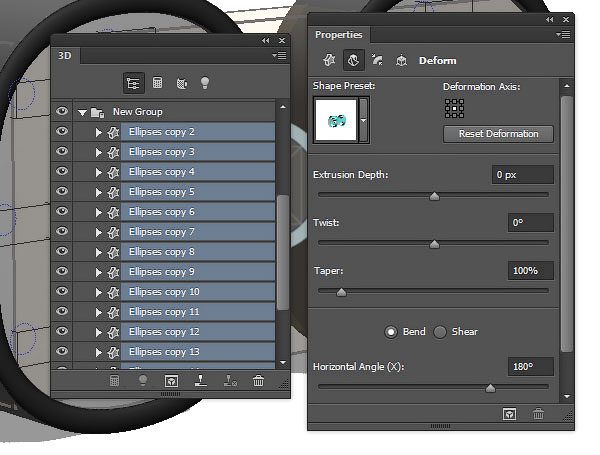Screen dimensions: 600x455
Task: Filter 3D panel by Materials
Action: pos(182,83)
